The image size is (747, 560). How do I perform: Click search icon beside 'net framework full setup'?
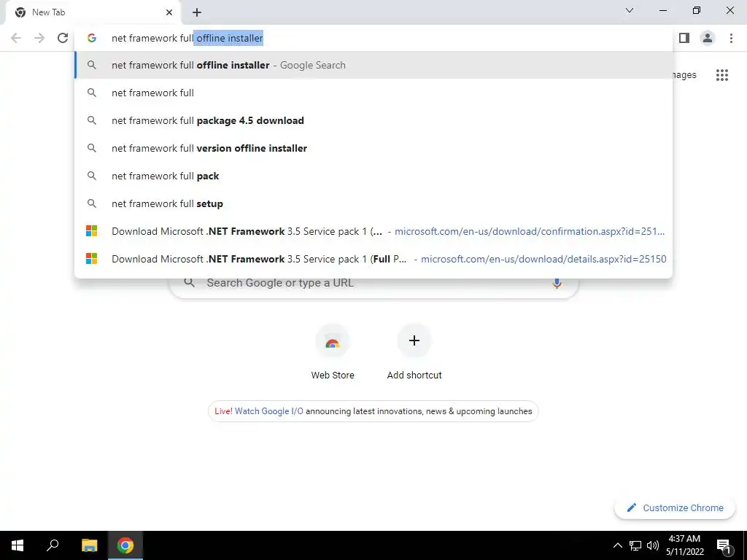(92, 203)
